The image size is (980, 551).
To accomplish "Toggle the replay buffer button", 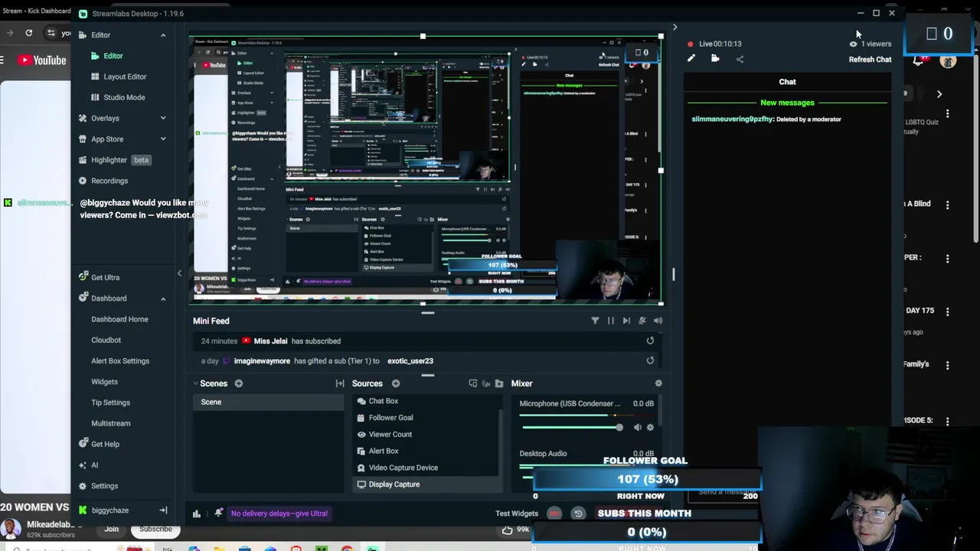I will pos(578,514).
